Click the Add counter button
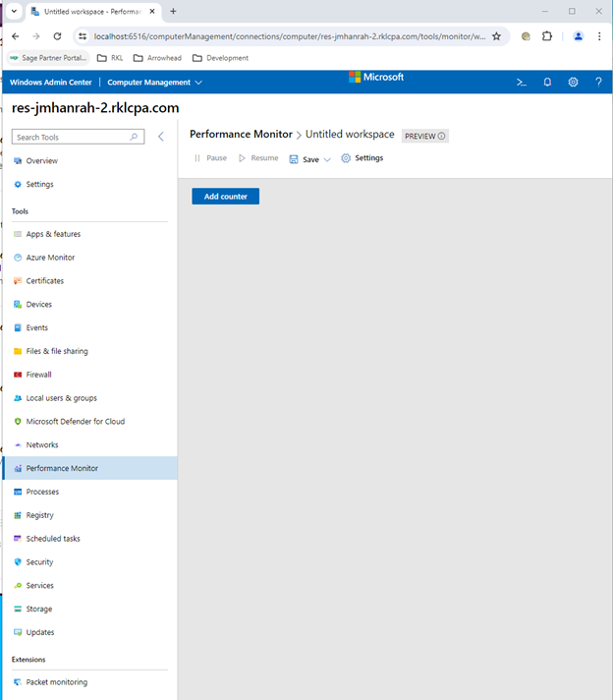The width and height of the screenshot is (613, 700). point(225,196)
